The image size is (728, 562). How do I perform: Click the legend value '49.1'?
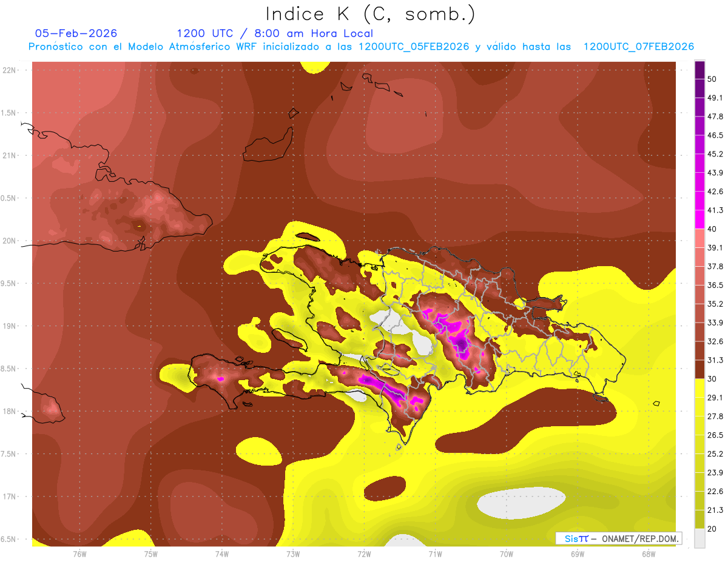tap(715, 98)
